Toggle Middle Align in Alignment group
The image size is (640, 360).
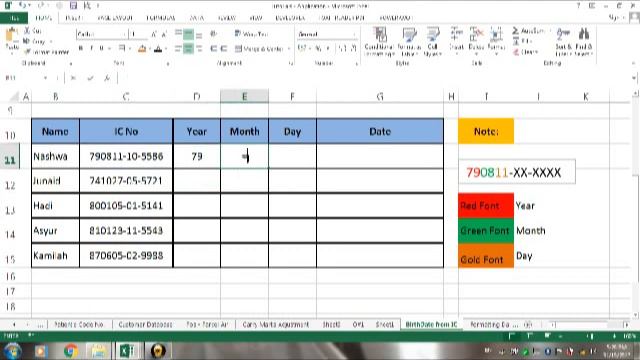189,34
